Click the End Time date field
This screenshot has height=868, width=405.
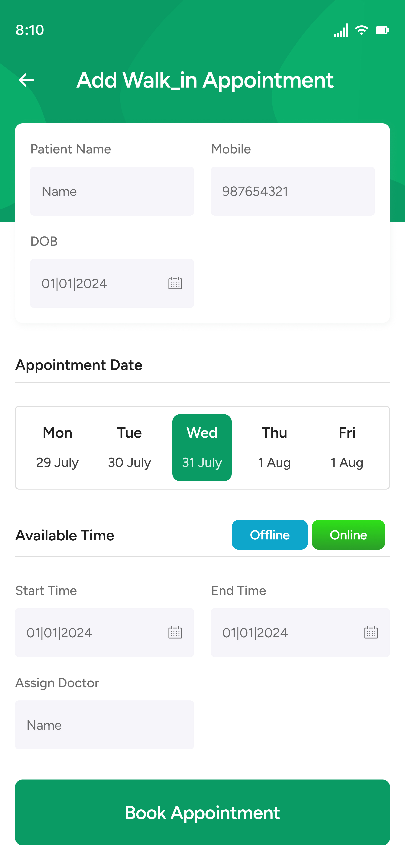tap(287, 632)
